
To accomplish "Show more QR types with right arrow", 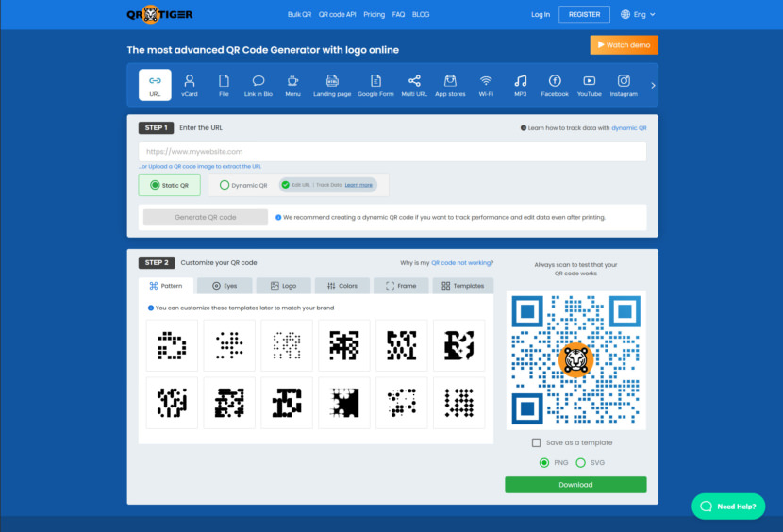I will click(653, 86).
